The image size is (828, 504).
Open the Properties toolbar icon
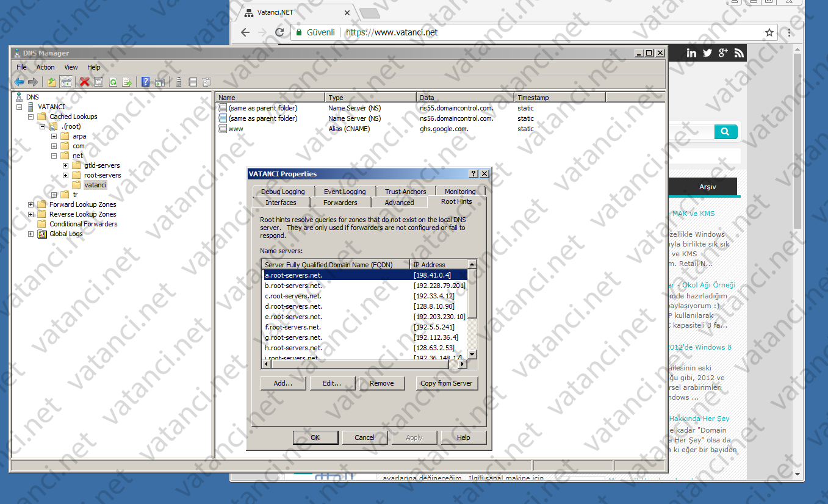click(98, 82)
